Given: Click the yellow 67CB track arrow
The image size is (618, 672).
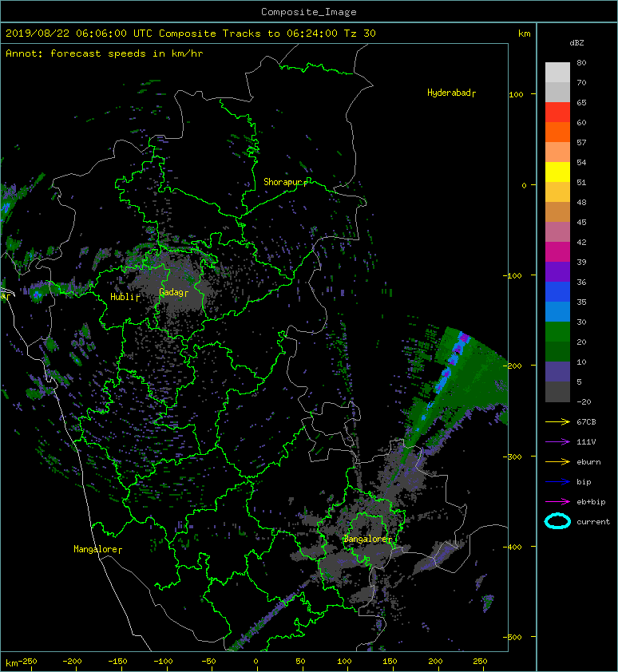Looking at the screenshot, I should point(557,422).
